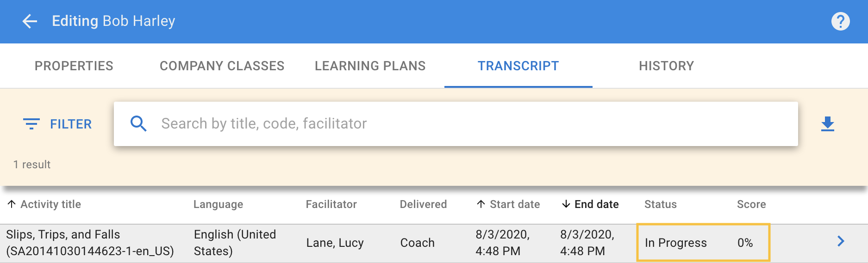The height and width of the screenshot is (263, 868).
Task: Sort by the Language column header
Action: pyautogui.click(x=218, y=204)
